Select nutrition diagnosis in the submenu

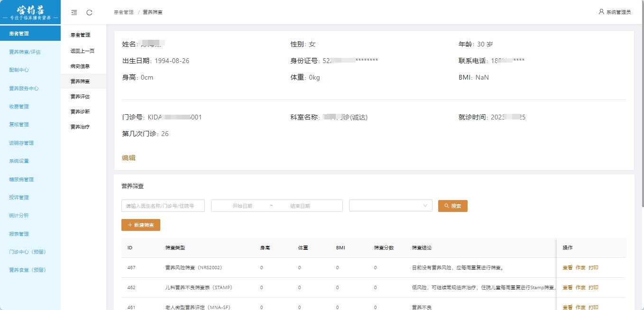point(80,112)
